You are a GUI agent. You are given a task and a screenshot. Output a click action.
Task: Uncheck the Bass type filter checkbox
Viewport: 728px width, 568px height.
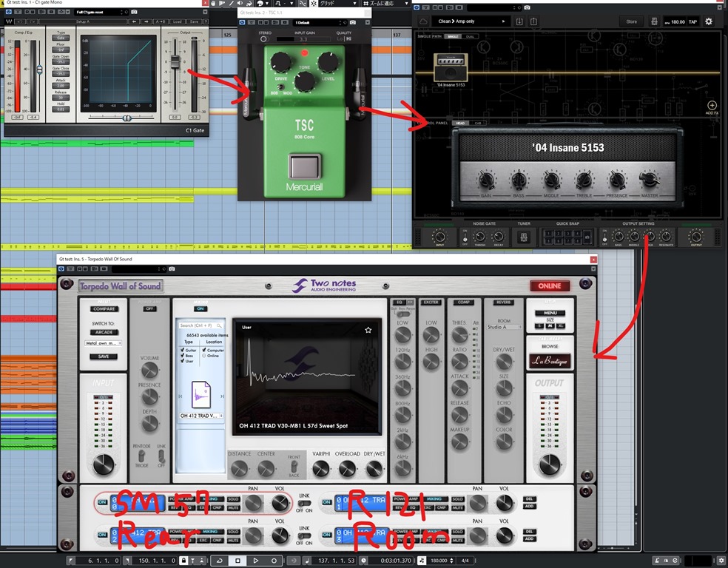pos(182,356)
